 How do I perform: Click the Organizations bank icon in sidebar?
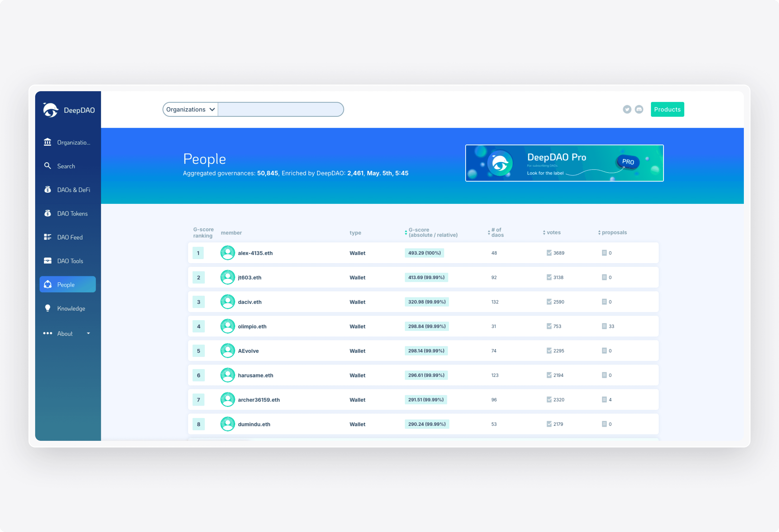(47, 142)
